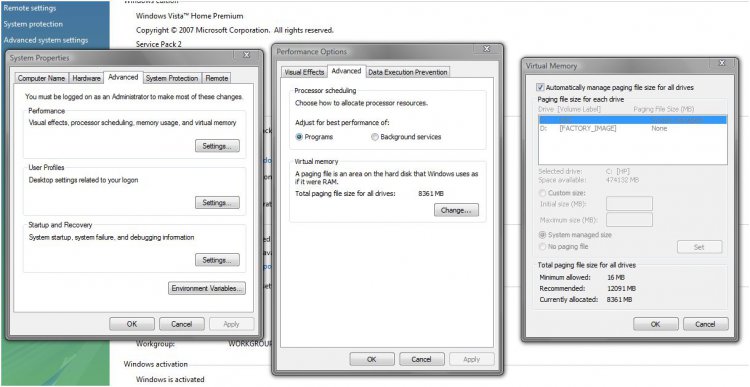
Task: Confirm Virtual Memory dialog with OK
Action: tap(656, 324)
